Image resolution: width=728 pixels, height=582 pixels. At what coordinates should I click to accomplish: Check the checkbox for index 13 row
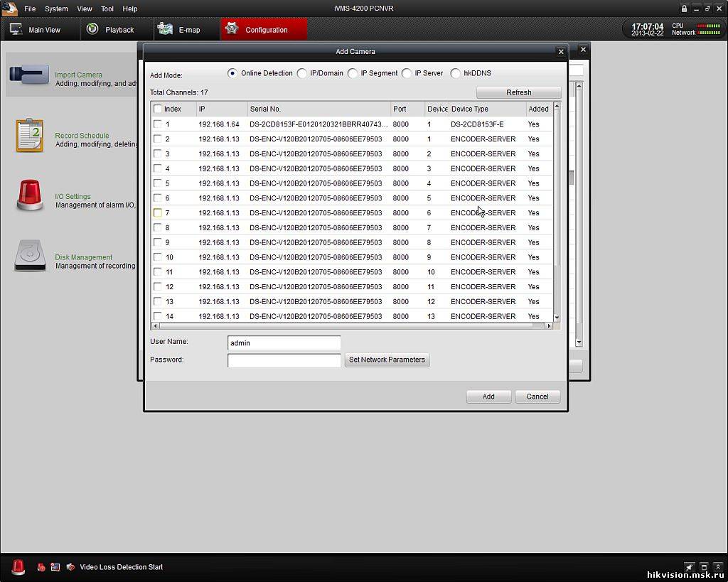(157, 301)
